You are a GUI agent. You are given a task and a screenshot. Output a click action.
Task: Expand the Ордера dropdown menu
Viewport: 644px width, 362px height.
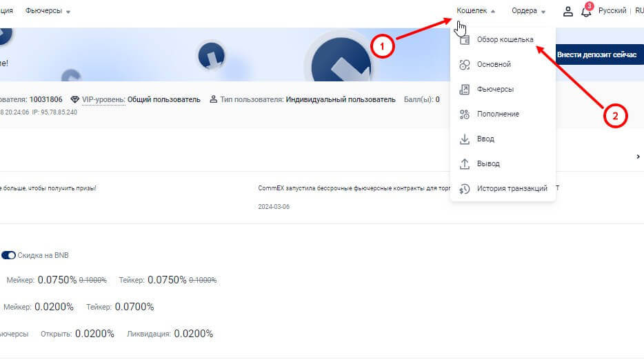pos(528,11)
